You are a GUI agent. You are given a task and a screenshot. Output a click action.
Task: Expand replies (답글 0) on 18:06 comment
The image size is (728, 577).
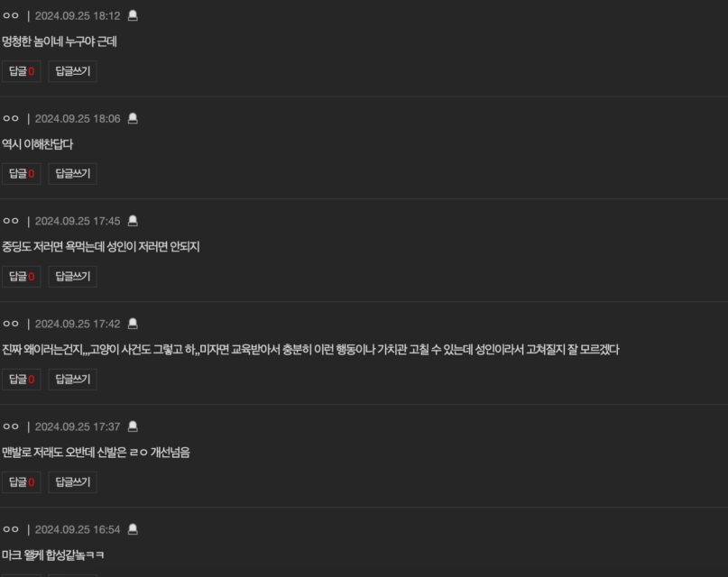pyautogui.click(x=22, y=174)
